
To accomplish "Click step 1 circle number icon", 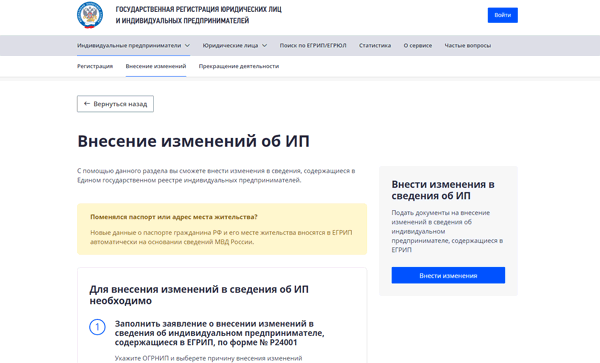I will [97, 327].
